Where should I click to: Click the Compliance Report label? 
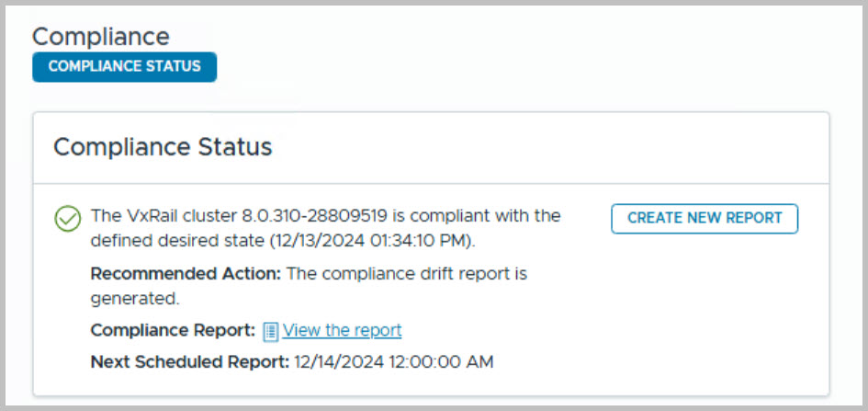[173, 330]
